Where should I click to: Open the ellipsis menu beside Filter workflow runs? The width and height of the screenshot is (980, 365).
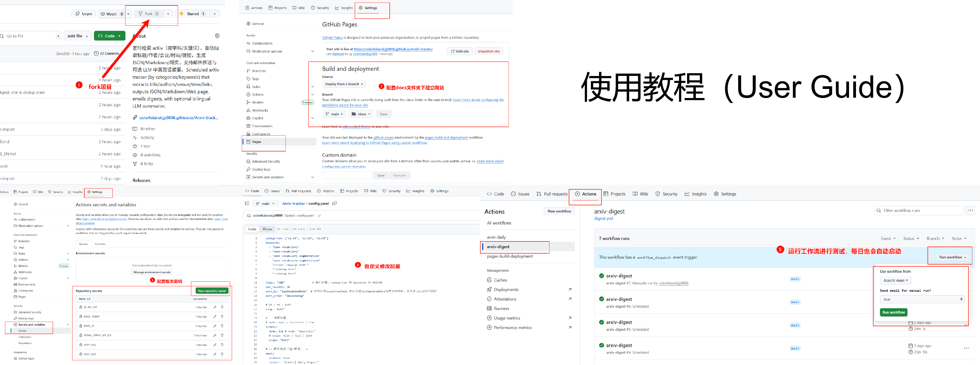pos(970,210)
